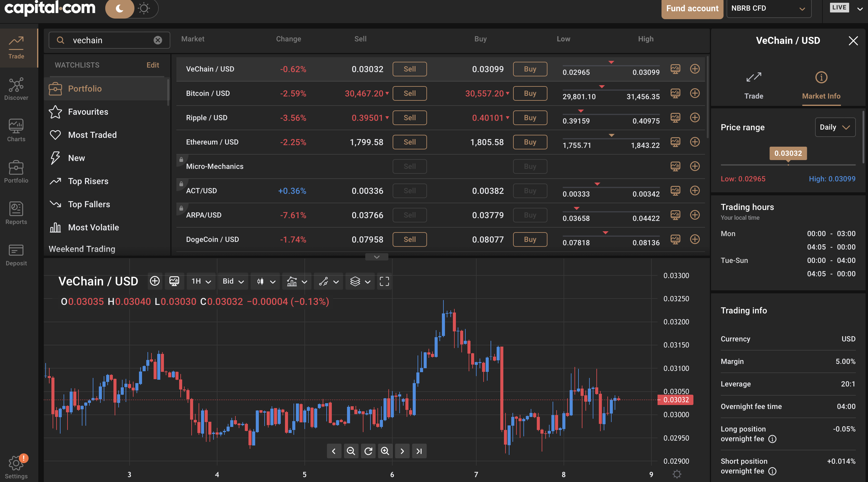
Task: Shift the chart right
Action: [402, 451]
